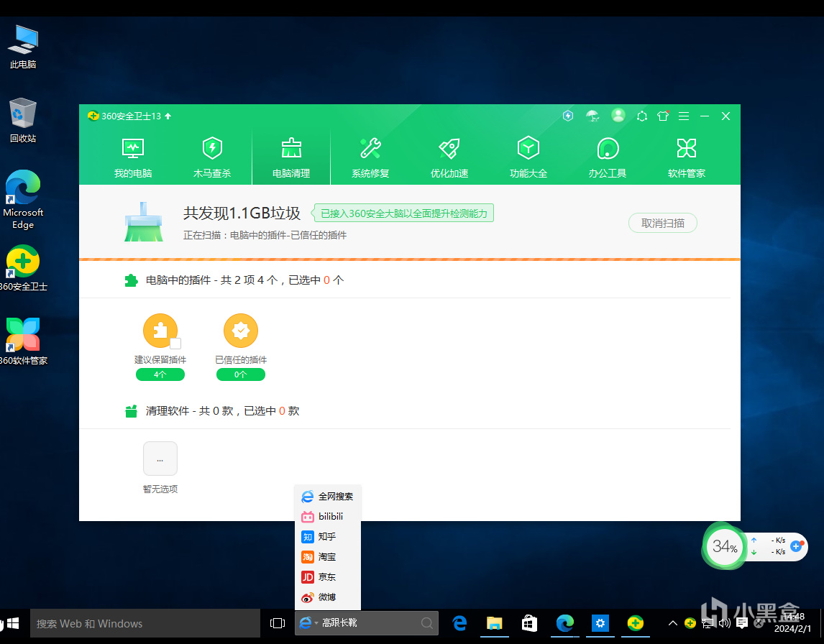This screenshot has height=644, width=824.
Task: Click the umbrella icon in title bar
Action: 592,116
